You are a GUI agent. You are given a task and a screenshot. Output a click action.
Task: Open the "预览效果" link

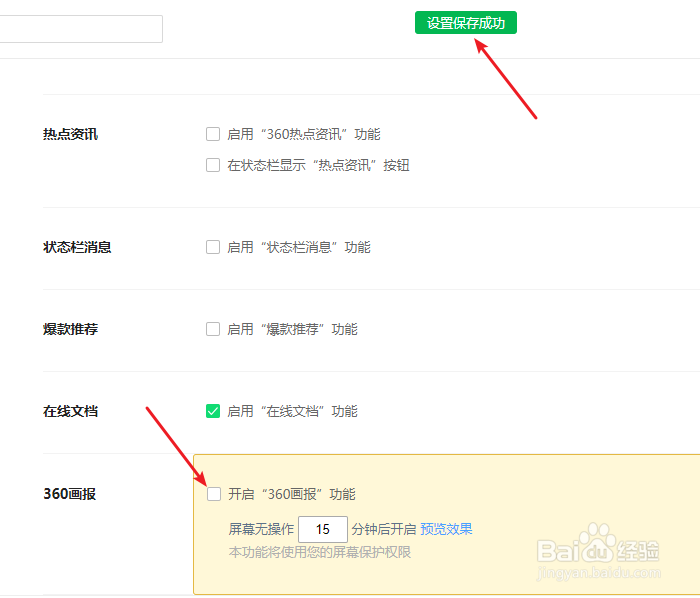coord(446,529)
